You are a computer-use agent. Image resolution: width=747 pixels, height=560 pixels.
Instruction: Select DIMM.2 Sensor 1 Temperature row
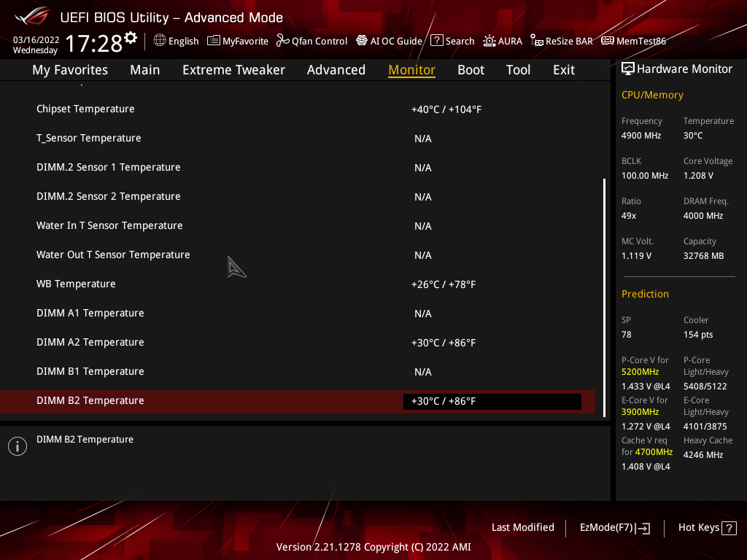[x=298, y=167]
